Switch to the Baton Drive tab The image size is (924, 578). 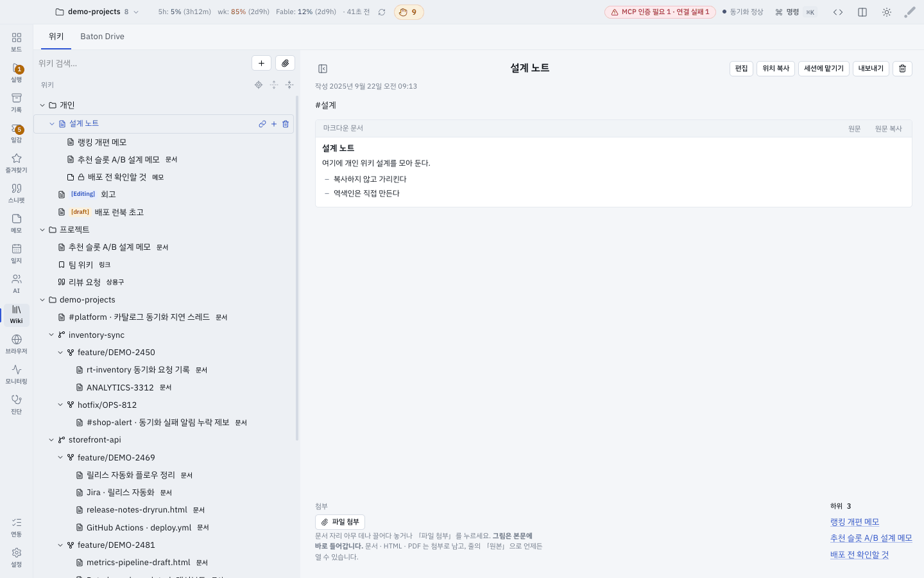[103, 37]
